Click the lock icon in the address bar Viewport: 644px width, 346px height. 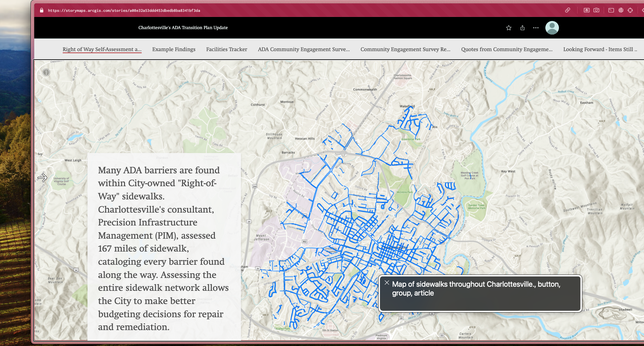41,10
